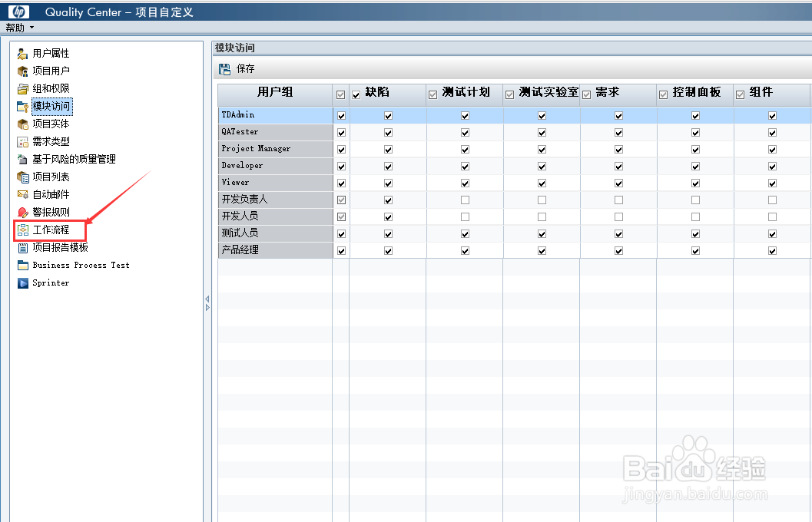This screenshot has width=812, height=522.
Task: Select the 开发人员 group row
Action: [x=275, y=216]
